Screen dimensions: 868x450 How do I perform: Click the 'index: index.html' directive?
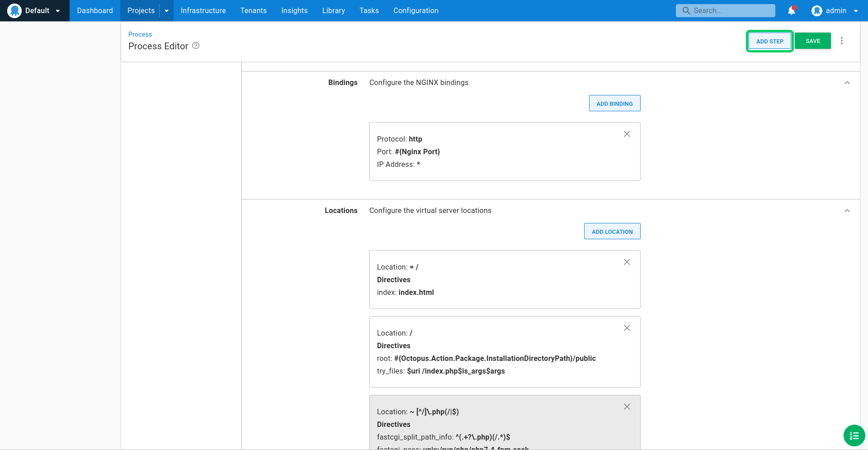click(x=405, y=292)
